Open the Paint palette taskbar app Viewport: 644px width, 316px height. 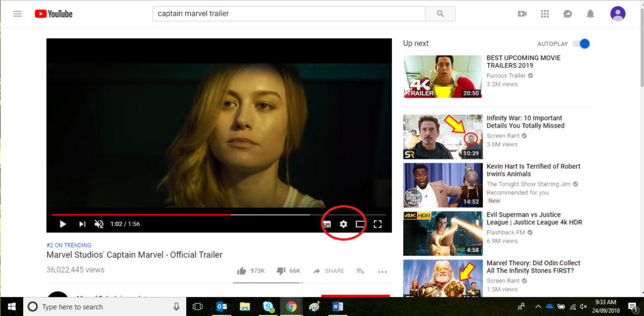314,307
